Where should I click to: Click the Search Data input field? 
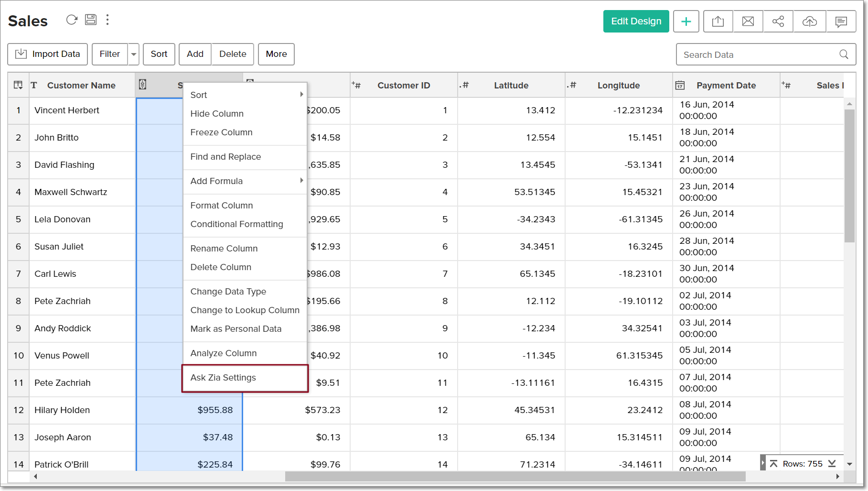click(x=760, y=55)
